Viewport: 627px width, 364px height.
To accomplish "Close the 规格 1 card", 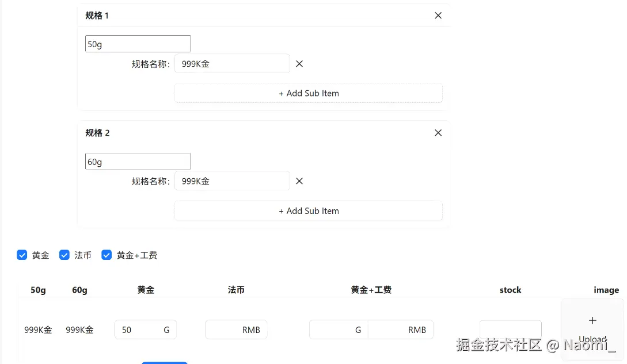I will point(438,16).
